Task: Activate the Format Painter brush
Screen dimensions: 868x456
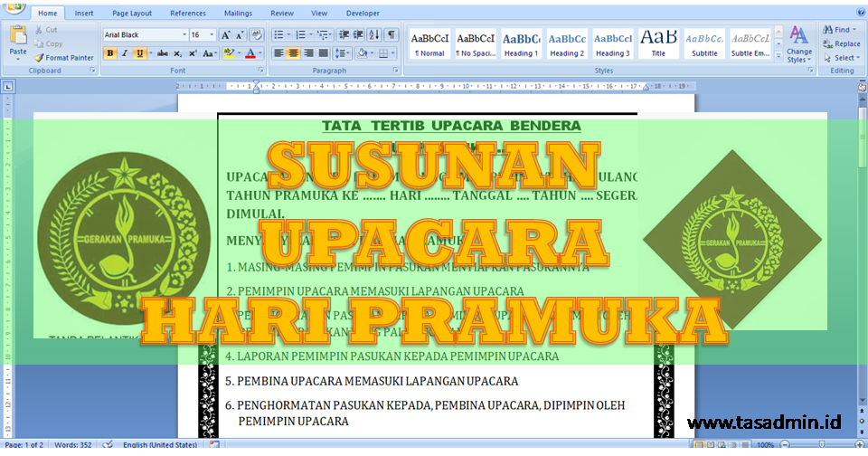Action: 63,58
